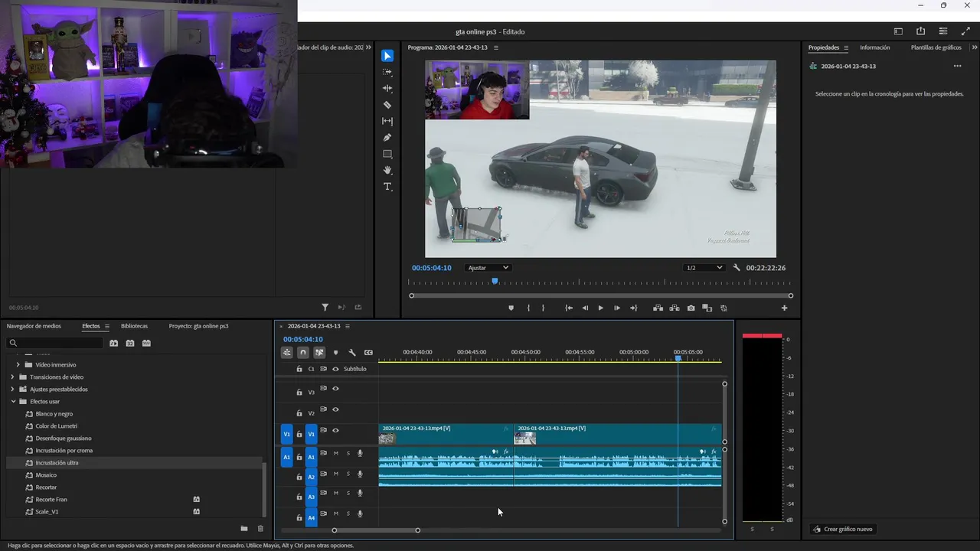Open the 1/2 playback resolution dropdown
Image resolution: width=980 pixels, height=551 pixels.
pos(704,268)
